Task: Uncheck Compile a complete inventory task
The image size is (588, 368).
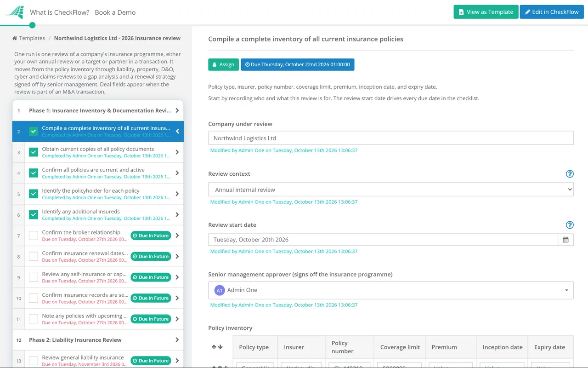Action: [34, 132]
